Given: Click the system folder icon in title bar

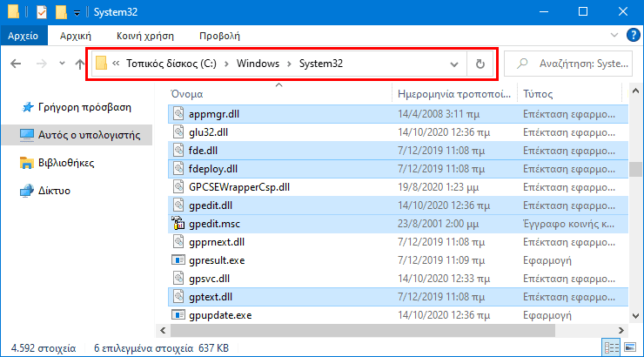Looking at the screenshot, I should coord(14,12).
